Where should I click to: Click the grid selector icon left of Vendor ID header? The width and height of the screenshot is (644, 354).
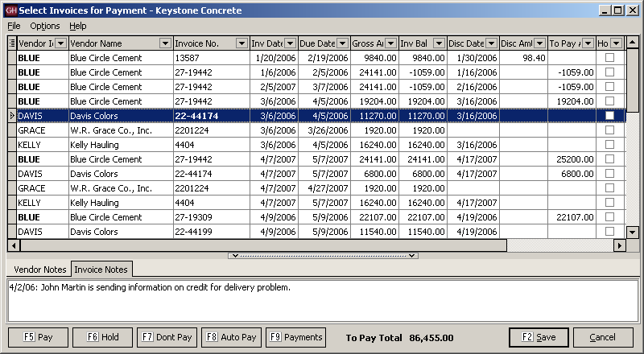(12, 43)
